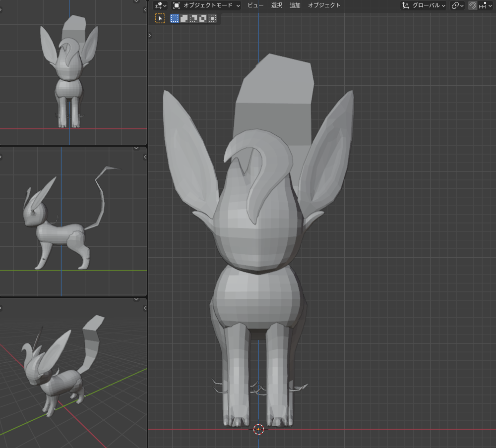Viewport: 496px width, 448px height.
Task: Open the editor type selector
Action: 161,5
